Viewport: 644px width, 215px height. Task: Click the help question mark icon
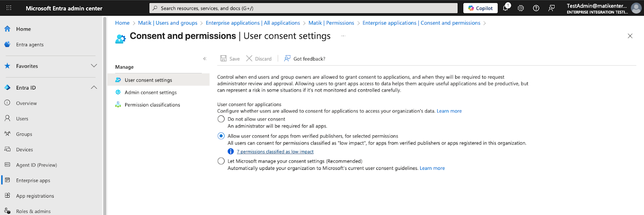[x=536, y=8]
